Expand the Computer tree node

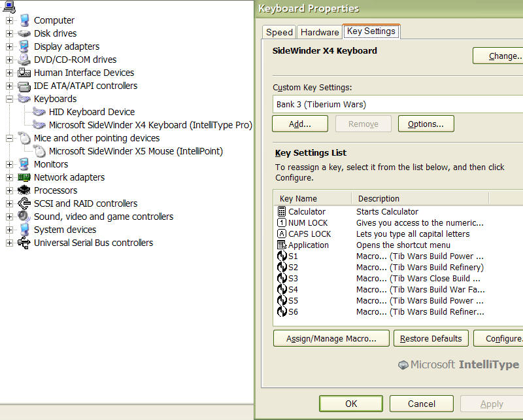tap(9, 20)
